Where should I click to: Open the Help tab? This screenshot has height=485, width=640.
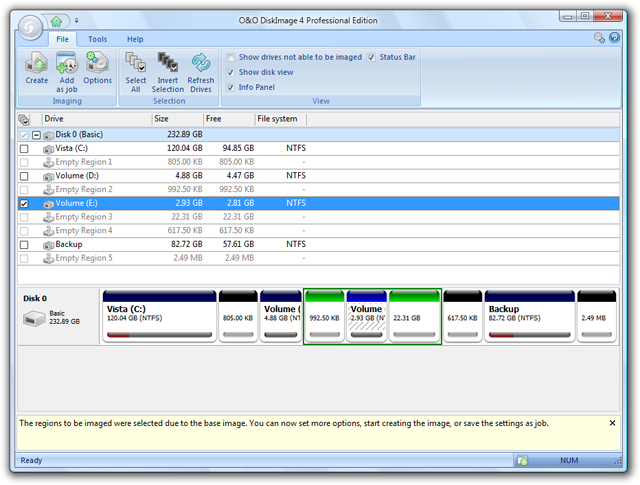tap(135, 39)
